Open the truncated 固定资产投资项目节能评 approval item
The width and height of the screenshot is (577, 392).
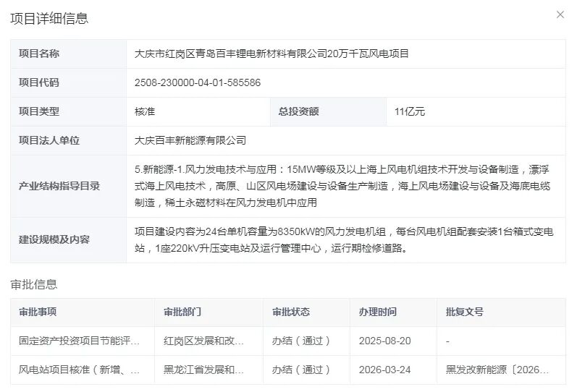coord(80,341)
